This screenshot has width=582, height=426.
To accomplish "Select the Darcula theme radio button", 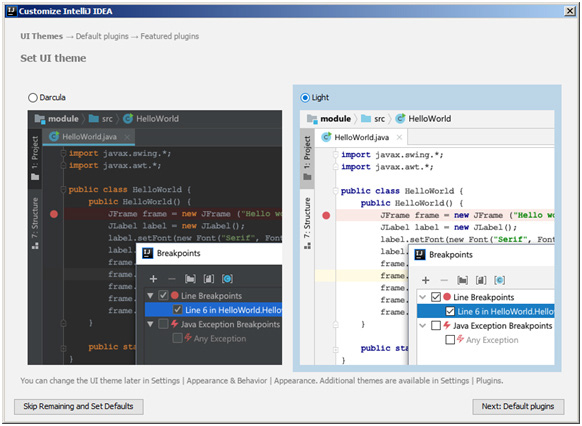I will 33,98.
